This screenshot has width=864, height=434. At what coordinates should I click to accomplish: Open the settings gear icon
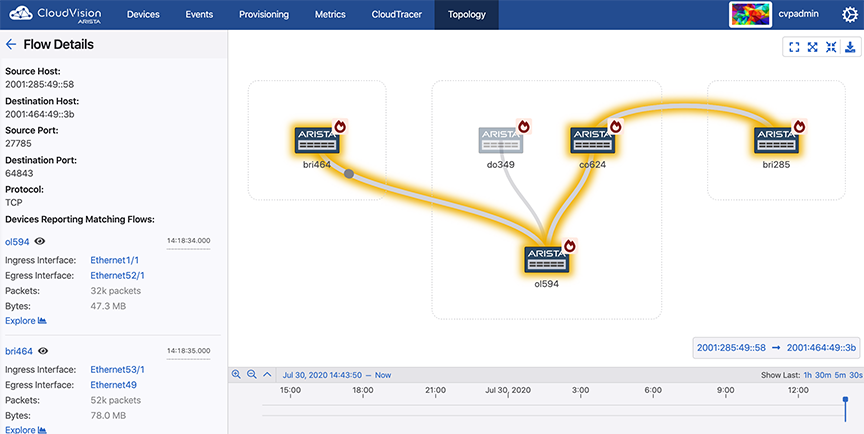(850, 14)
